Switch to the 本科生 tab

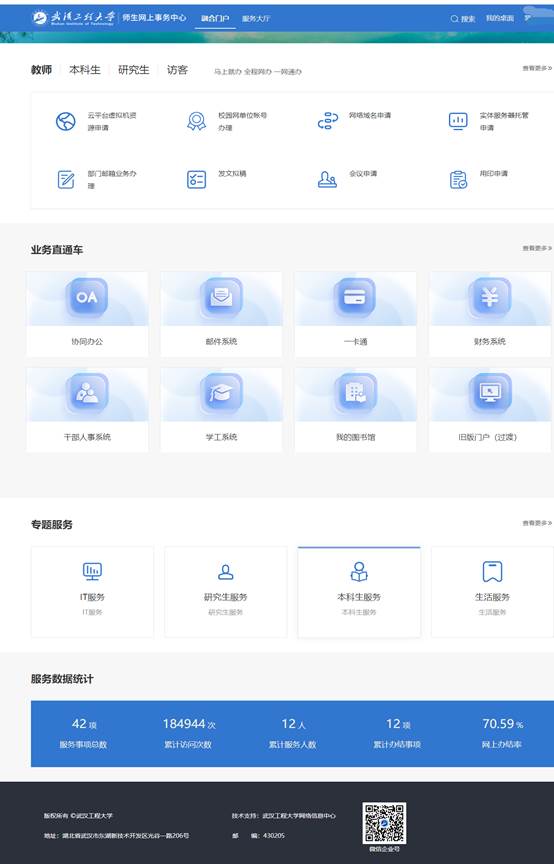click(x=85, y=70)
